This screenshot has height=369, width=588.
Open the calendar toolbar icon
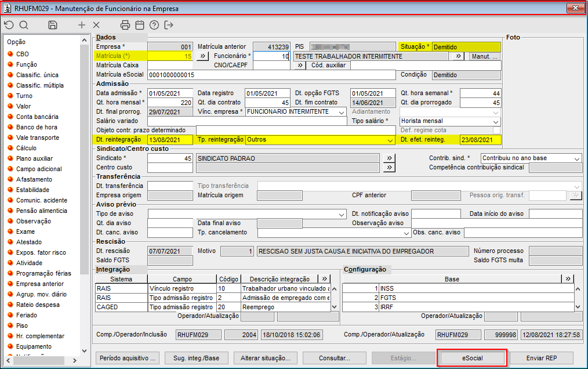[x=140, y=25]
